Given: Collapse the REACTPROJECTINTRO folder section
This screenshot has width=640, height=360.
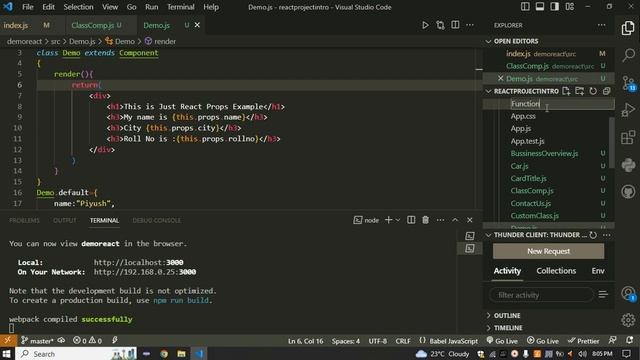Looking at the screenshot, I should pyautogui.click(x=489, y=91).
